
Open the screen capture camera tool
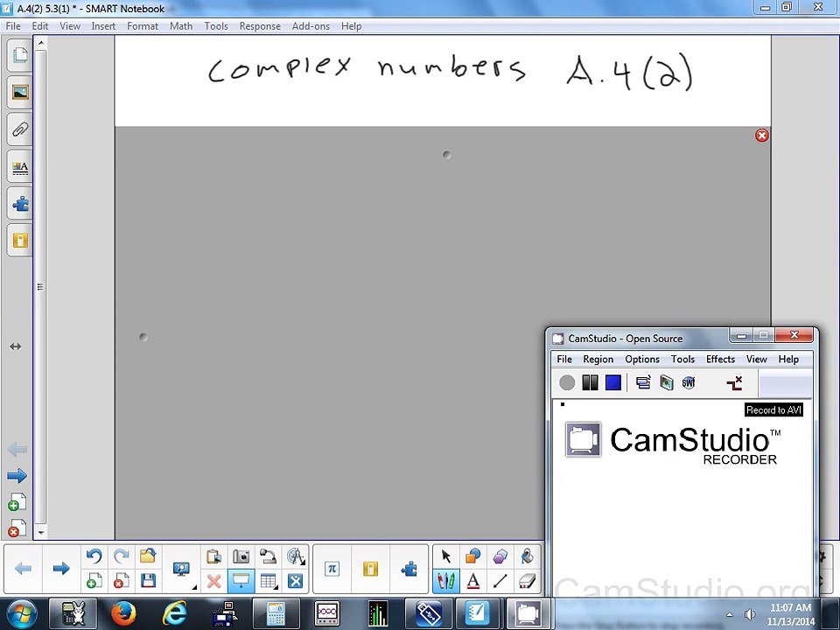click(241, 556)
